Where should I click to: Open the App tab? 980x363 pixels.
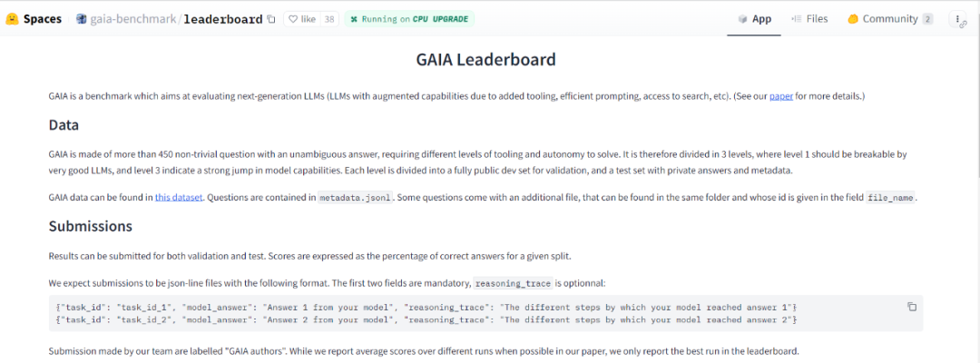tap(754, 19)
